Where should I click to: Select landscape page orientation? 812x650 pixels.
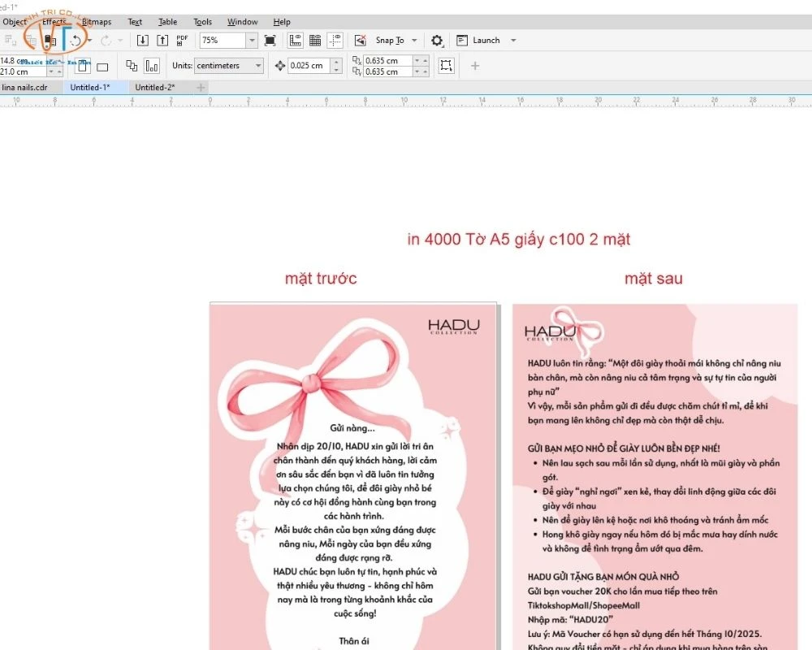pyautogui.click(x=102, y=67)
